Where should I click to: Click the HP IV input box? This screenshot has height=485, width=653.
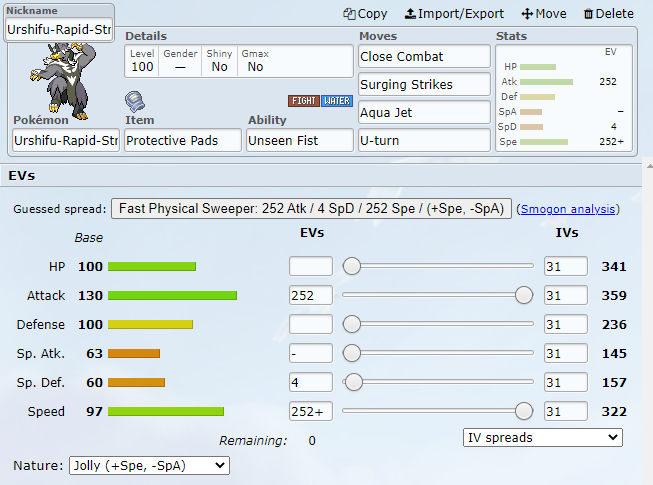click(566, 266)
